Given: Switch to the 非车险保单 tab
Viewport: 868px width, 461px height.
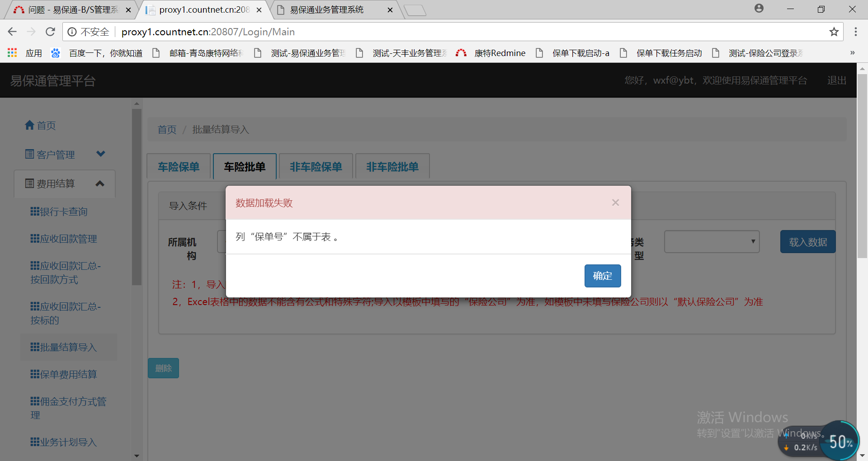Looking at the screenshot, I should pos(316,167).
